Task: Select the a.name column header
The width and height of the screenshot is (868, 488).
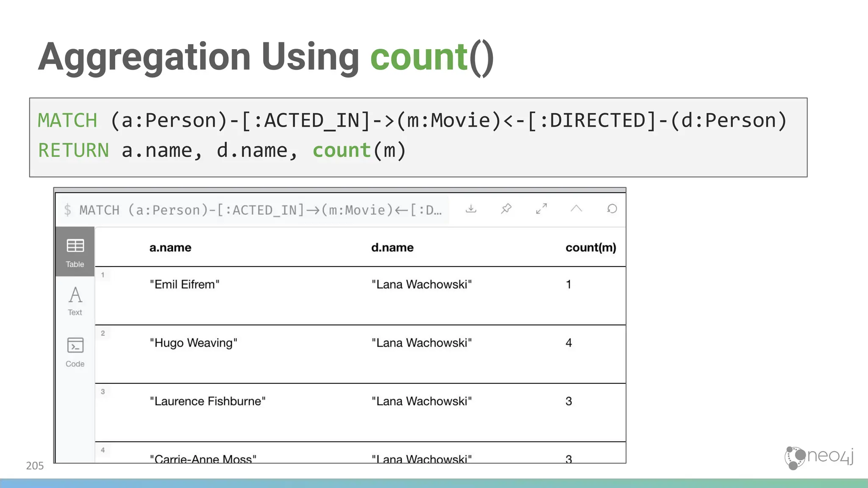Action: (x=170, y=247)
